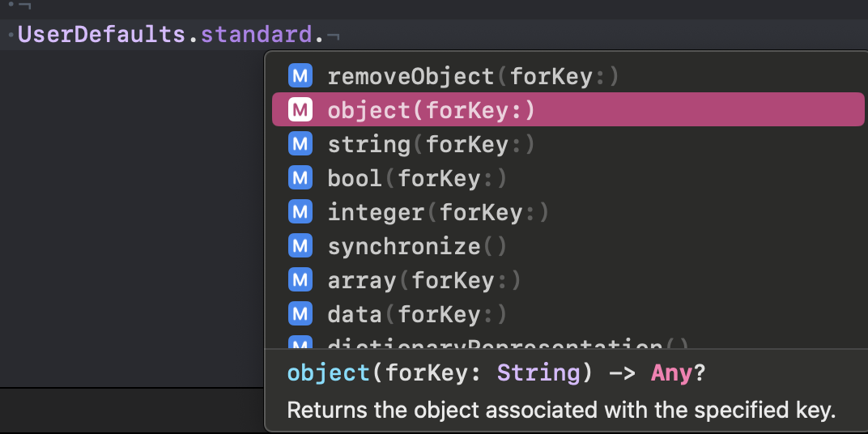Screen dimensions: 868x434
Task: Pick string(forKey:) from the autocomplete list
Action: (568, 144)
